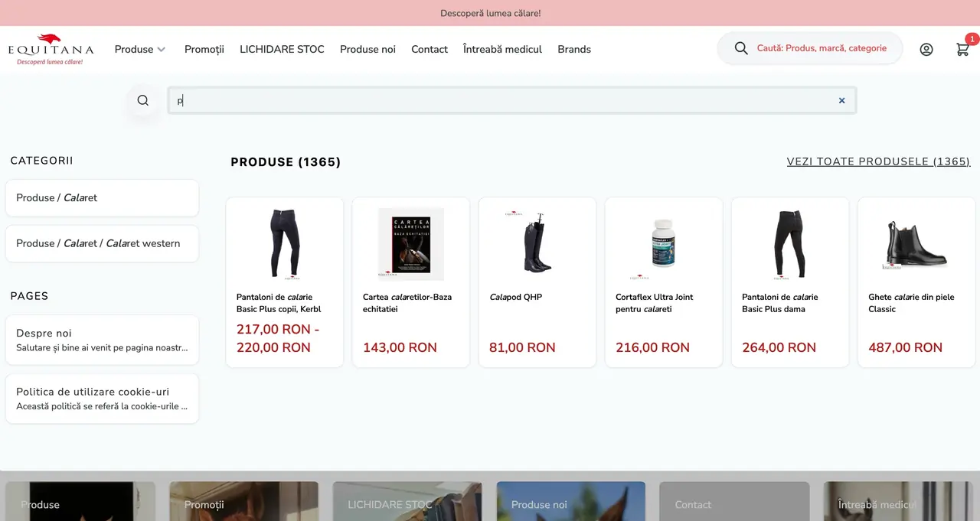Open the user account icon
Viewport: 980px width, 521px height.
tap(926, 49)
